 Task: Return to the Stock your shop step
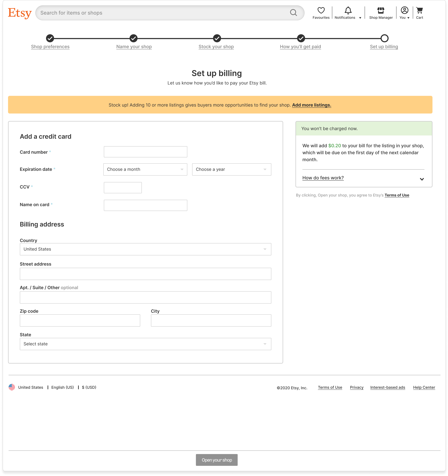coord(216,47)
